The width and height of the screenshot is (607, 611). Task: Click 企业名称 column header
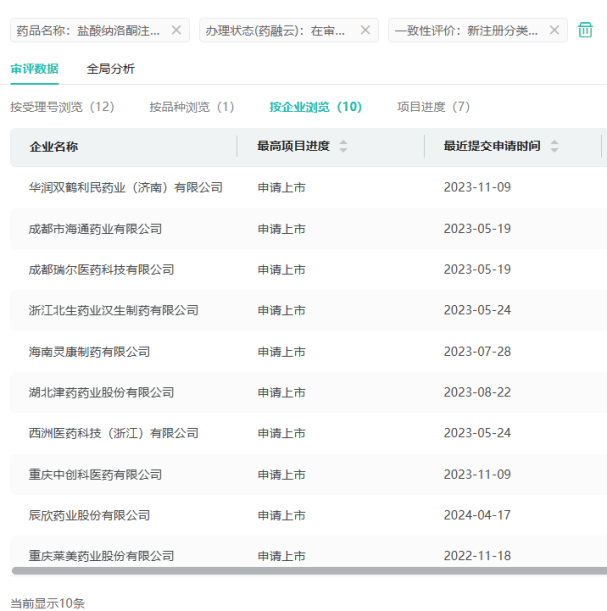click(54, 146)
